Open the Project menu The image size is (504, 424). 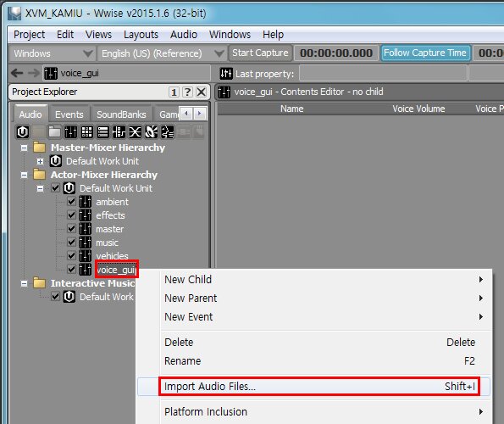[x=29, y=35]
